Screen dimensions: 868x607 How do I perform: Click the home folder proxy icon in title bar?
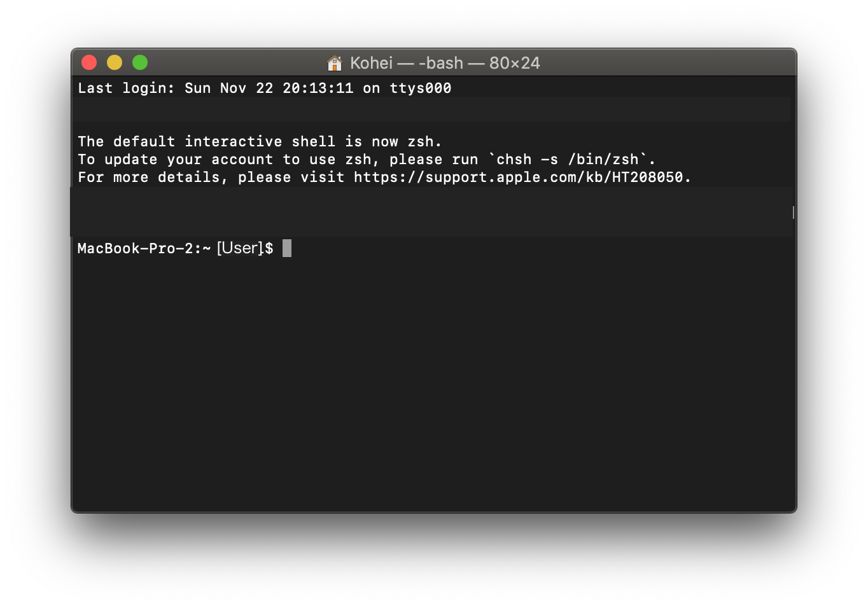pyautogui.click(x=335, y=63)
